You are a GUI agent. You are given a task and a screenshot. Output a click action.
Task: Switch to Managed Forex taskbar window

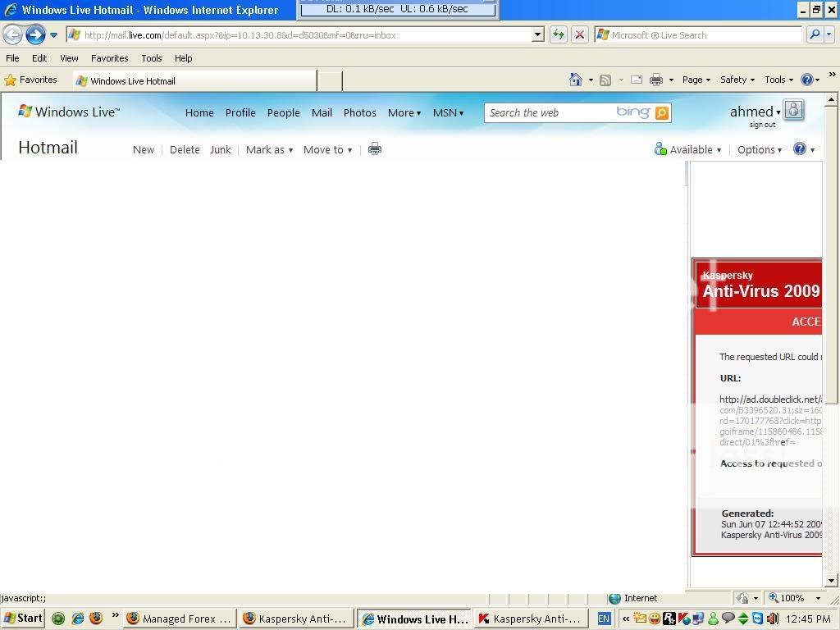point(180,619)
